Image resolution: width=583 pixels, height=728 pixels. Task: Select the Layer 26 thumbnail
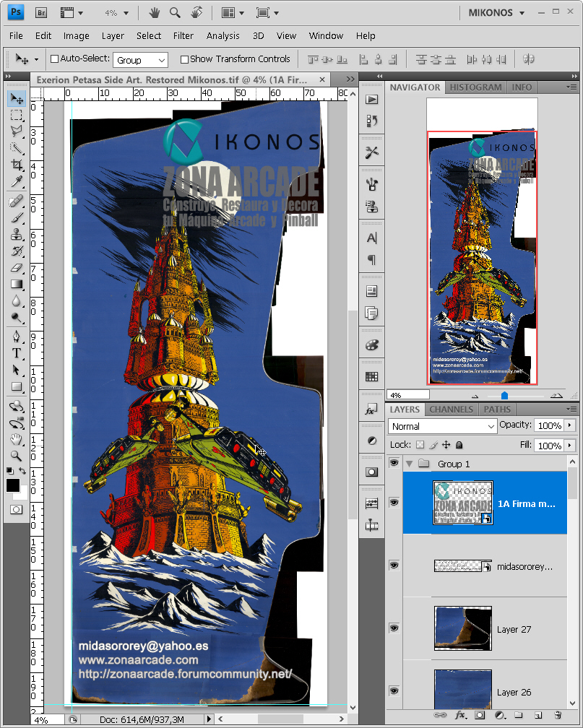(463, 688)
